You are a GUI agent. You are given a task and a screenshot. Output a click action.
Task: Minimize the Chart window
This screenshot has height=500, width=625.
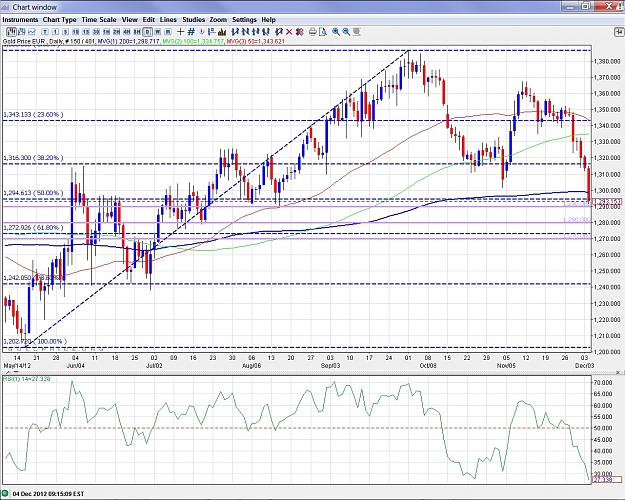[x=570, y=6]
